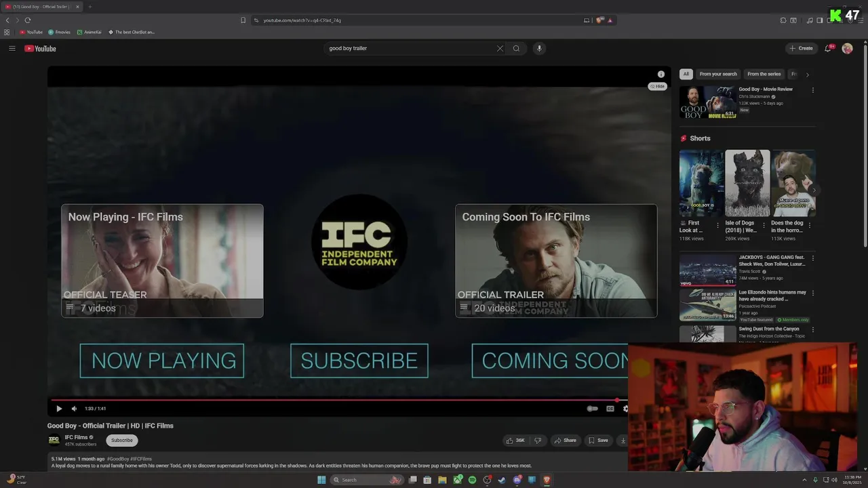Open Windows Start menu

click(x=321, y=480)
